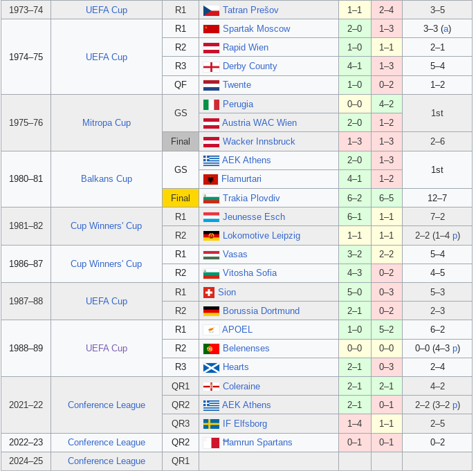Click the penalties p link in Belenenses row
476x471 pixels.
pos(455,349)
